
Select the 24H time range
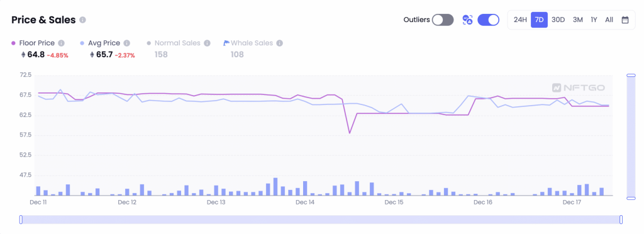coord(520,19)
